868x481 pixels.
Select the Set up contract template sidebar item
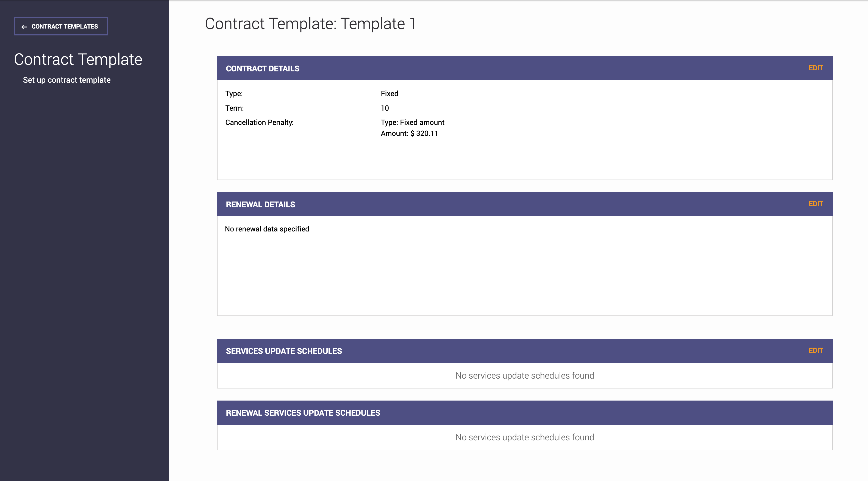tap(66, 80)
